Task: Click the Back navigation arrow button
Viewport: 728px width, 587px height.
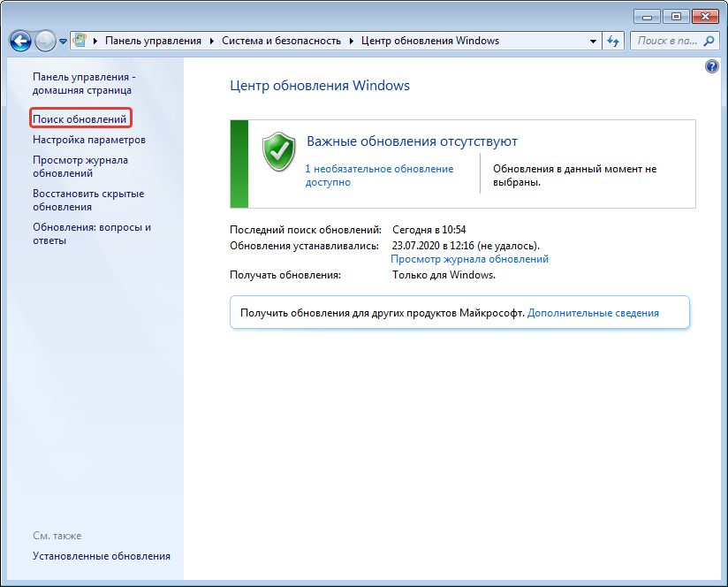Action: point(21,41)
